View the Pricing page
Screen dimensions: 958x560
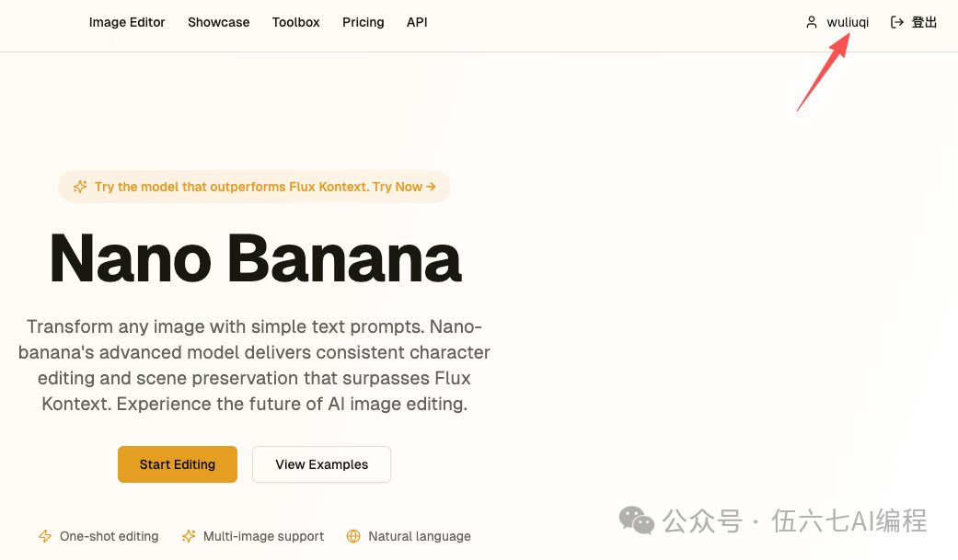(363, 22)
